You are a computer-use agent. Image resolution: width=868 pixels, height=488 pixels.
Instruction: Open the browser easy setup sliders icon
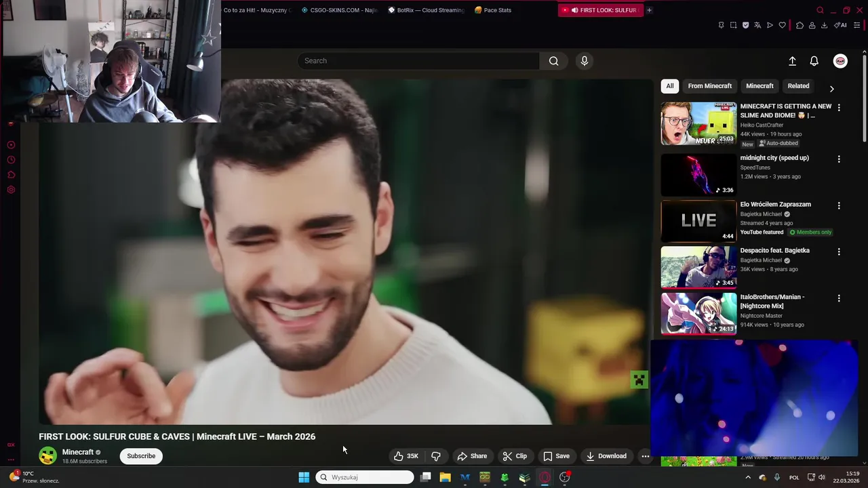[x=857, y=25]
